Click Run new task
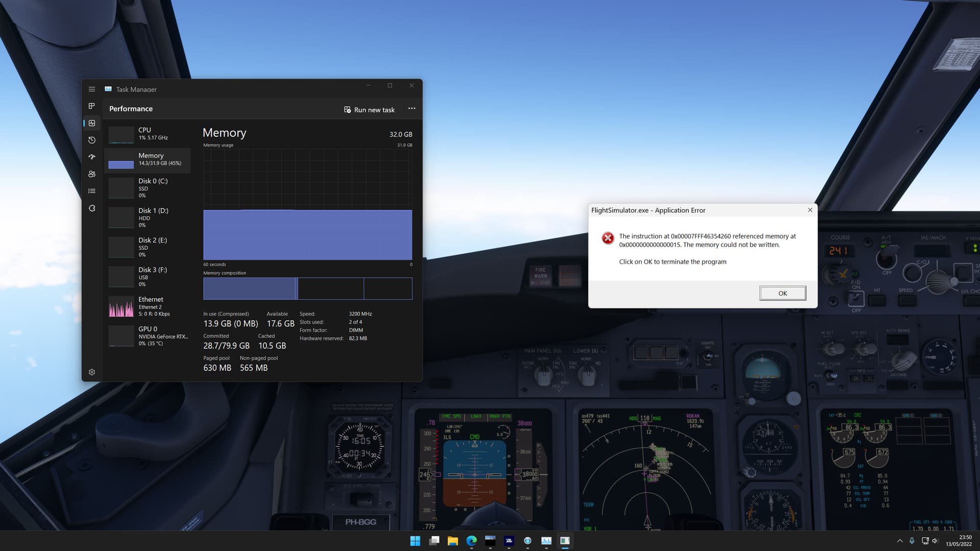This screenshot has width=980, height=551. (x=370, y=109)
